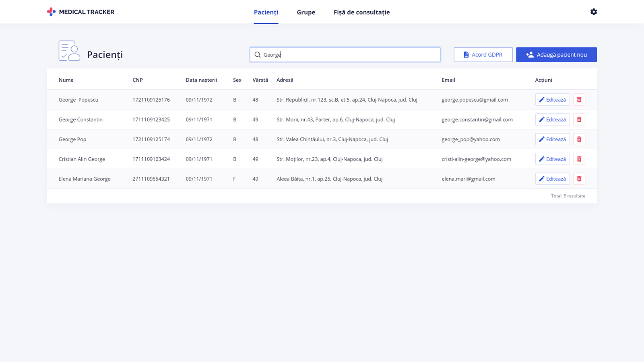Delete patient George Popescu with trash icon
The width and height of the screenshot is (644, 362).
point(579,100)
